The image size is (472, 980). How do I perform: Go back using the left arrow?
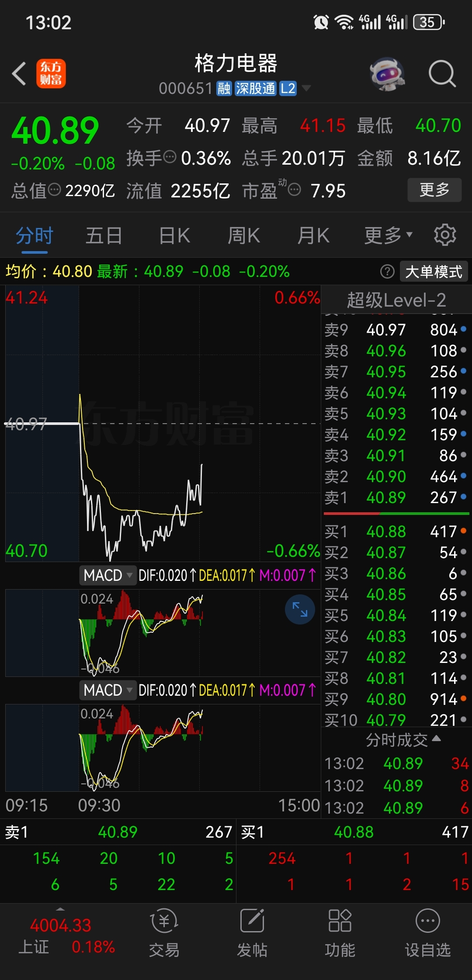19,73
